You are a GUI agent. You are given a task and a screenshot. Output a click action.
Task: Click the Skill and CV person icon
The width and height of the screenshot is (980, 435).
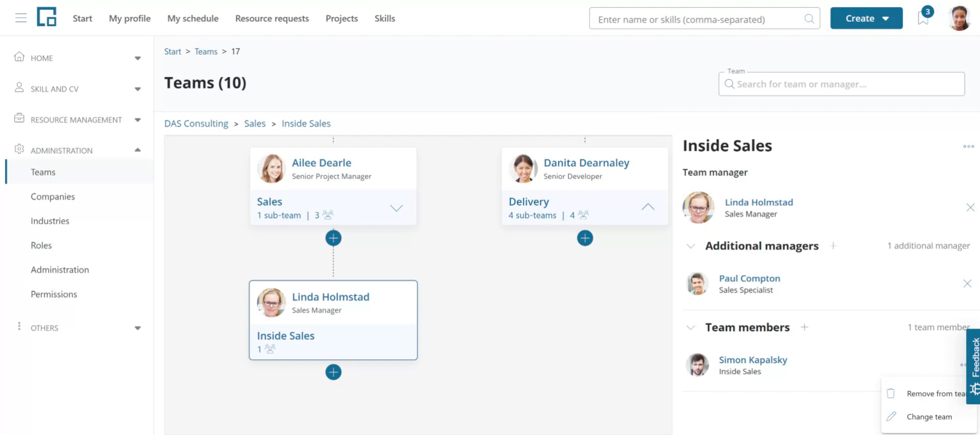click(x=19, y=88)
